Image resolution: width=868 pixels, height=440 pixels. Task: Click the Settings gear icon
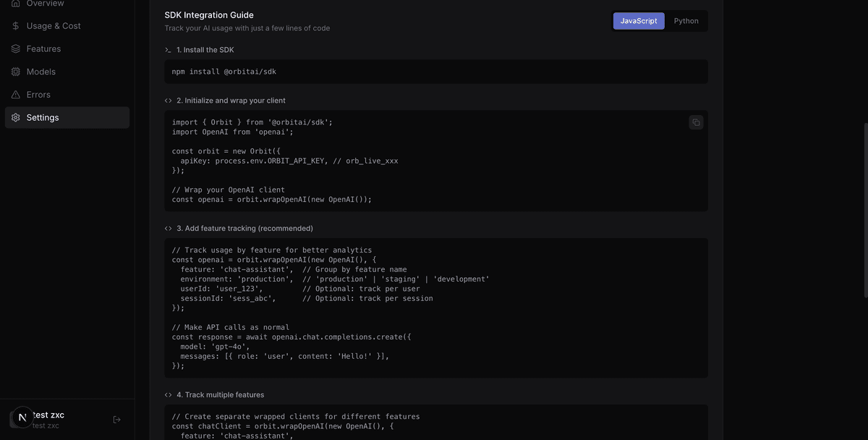coord(15,117)
